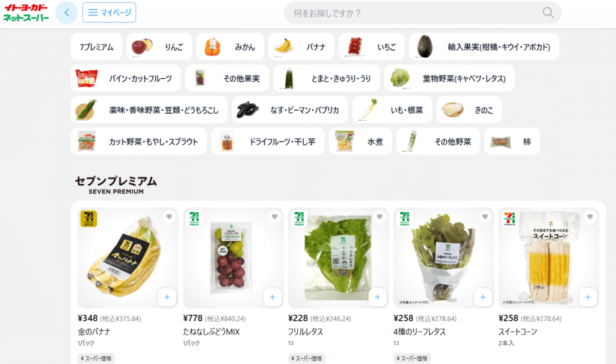Open the きのこ category
This screenshot has height=364, width=616.
tap(469, 110)
